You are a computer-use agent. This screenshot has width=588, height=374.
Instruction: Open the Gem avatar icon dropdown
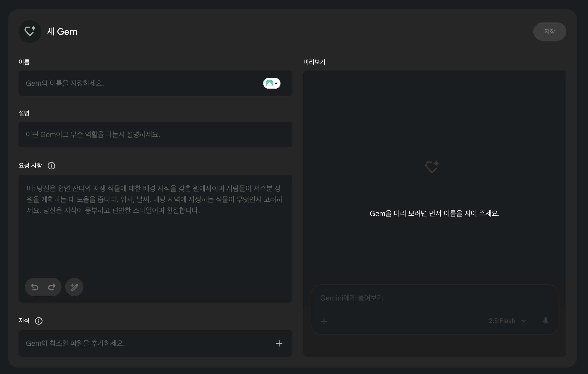pyautogui.click(x=272, y=83)
